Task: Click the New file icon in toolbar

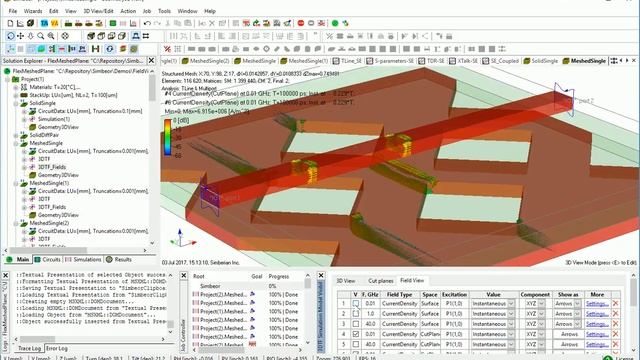Action: 11,23
